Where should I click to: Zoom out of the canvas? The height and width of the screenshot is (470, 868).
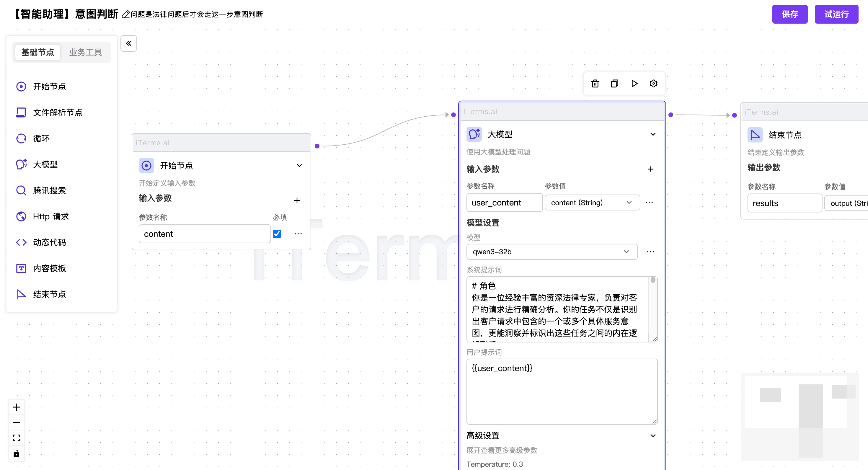(x=16, y=422)
